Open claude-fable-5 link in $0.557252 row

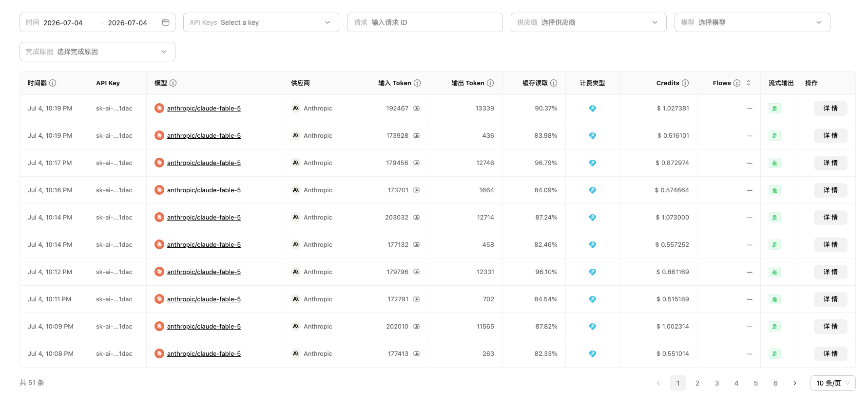click(x=204, y=245)
